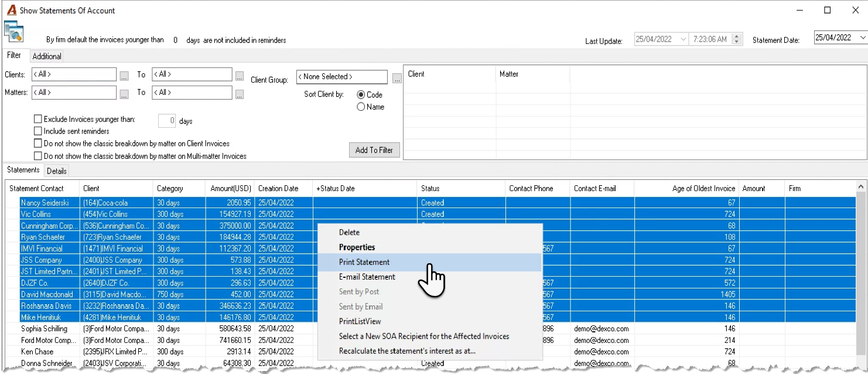Screen dimensions: 868x374
Task: Switch to the Additional tab
Action: pos(47,56)
